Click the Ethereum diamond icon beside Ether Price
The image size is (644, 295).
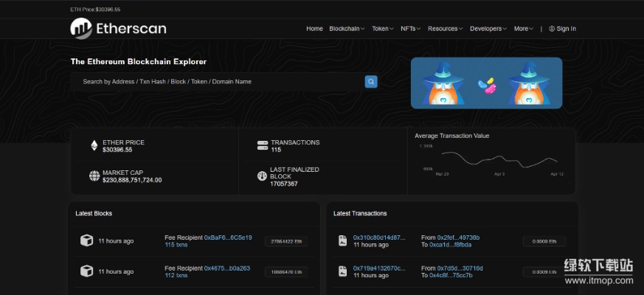(x=94, y=145)
